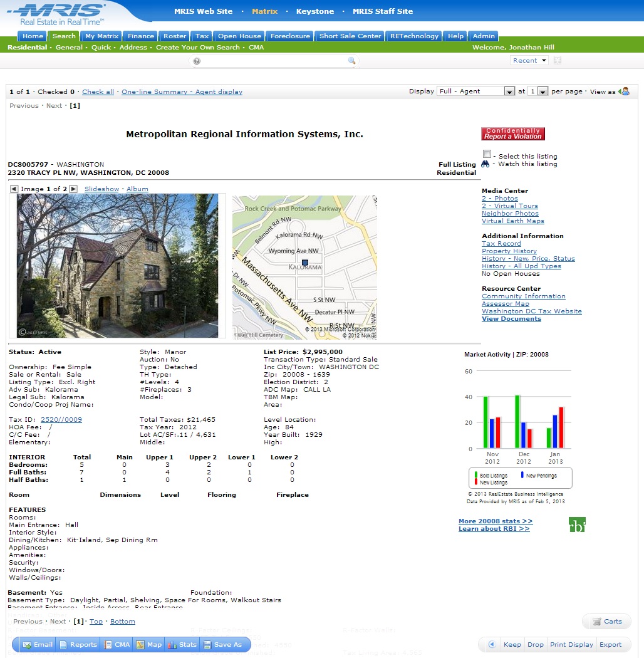
Task: Open the per page count dropdown
Action: click(538, 91)
